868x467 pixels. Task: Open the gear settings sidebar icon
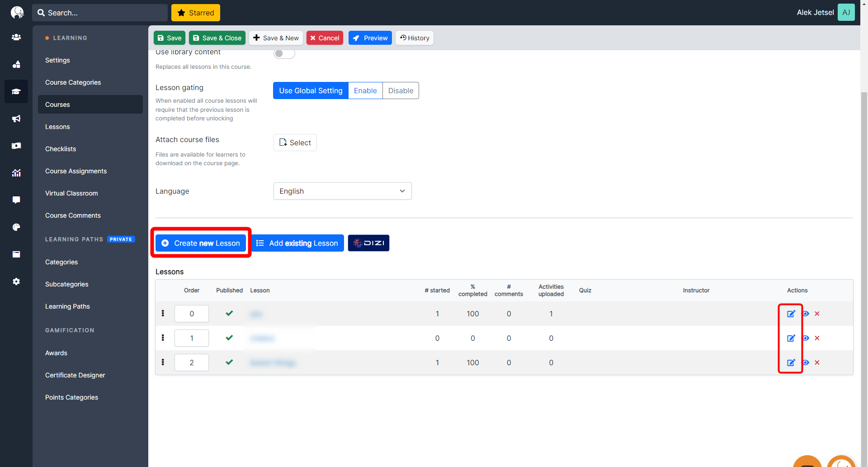(16, 281)
